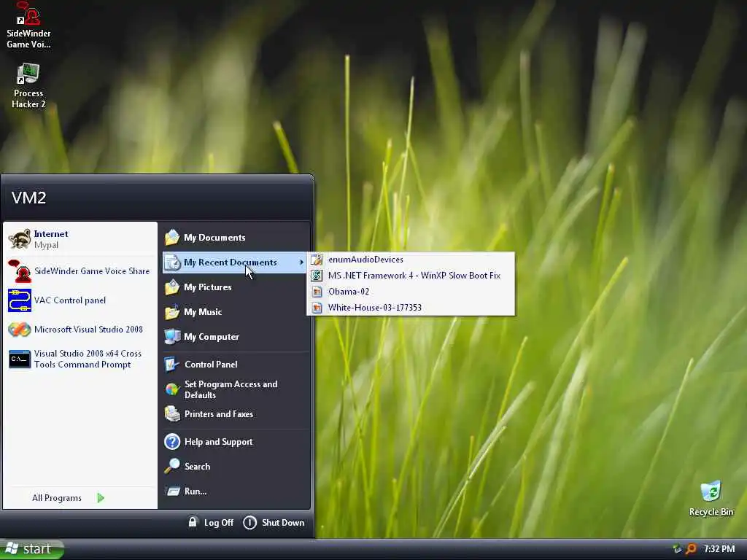Click the VAC Control panel icon
This screenshot has width=747, height=560.
click(x=20, y=300)
